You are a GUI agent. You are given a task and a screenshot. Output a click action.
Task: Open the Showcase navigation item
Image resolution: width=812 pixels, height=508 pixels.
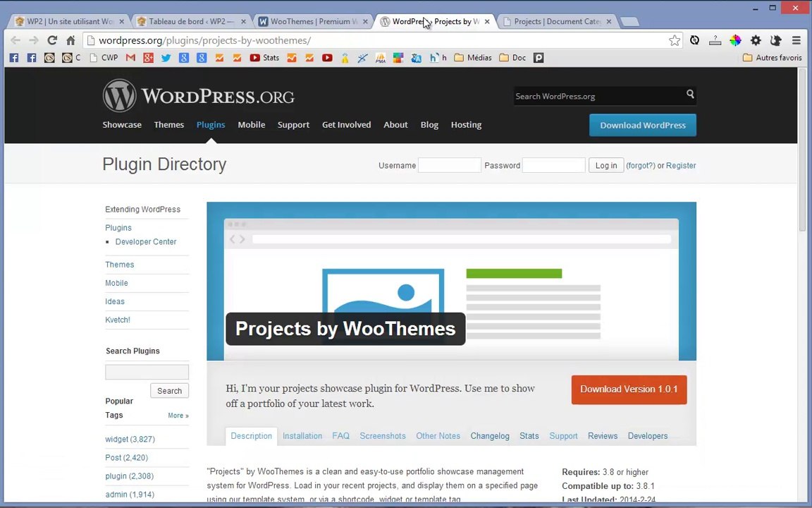click(122, 125)
